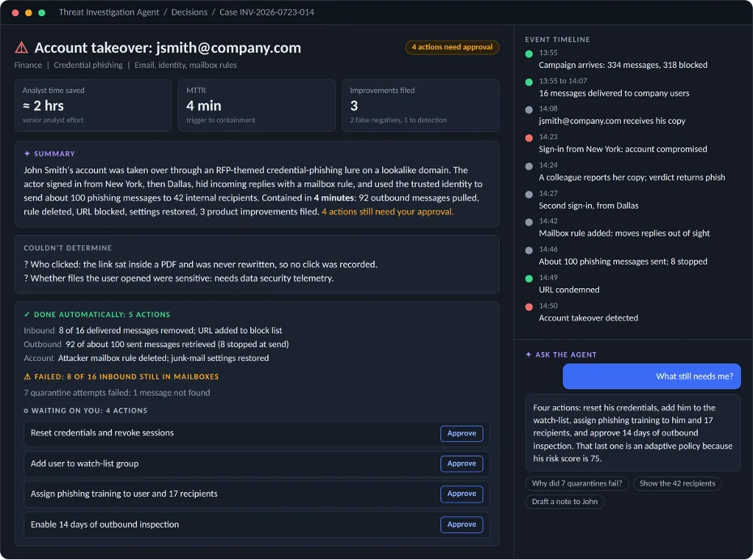The width and height of the screenshot is (753, 560).
Task: Click the sparkle icon next to SUMMARY
Action: [27, 154]
